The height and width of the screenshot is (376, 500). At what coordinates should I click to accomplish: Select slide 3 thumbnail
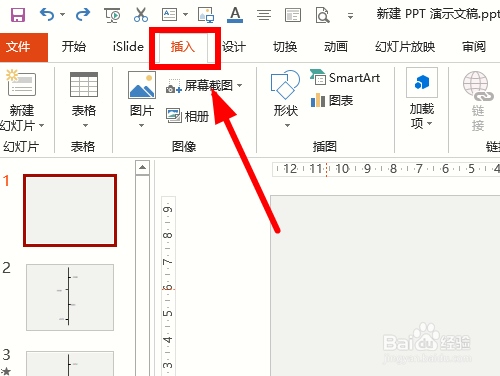tap(70, 363)
